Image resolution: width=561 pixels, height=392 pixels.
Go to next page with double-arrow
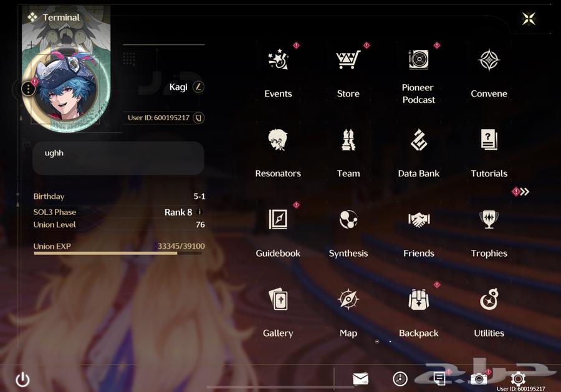[524, 191]
